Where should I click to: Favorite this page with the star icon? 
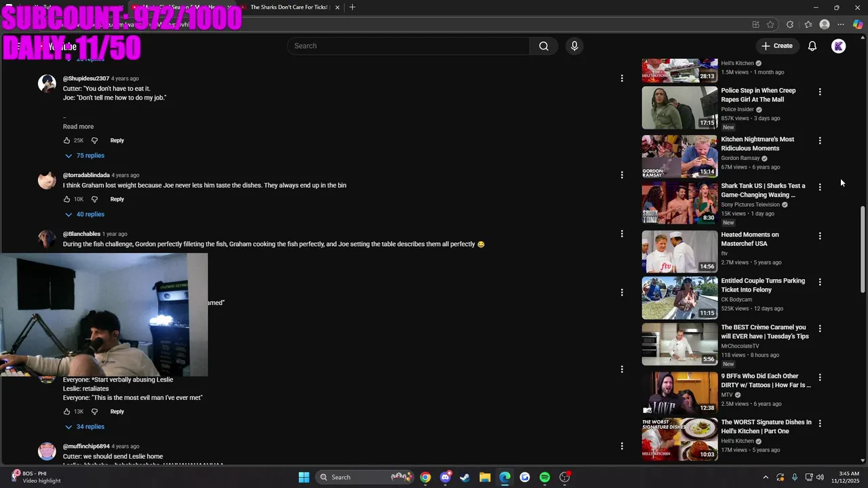coord(770,24)
